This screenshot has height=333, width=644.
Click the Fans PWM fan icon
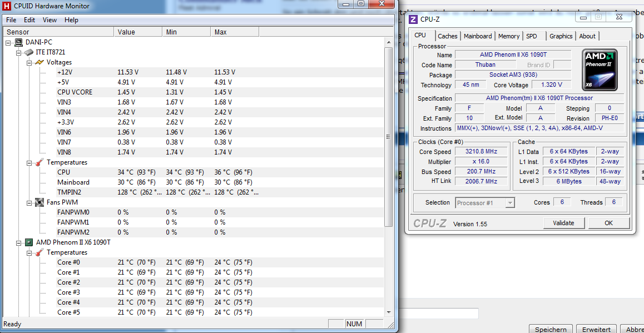click(39, 202)
